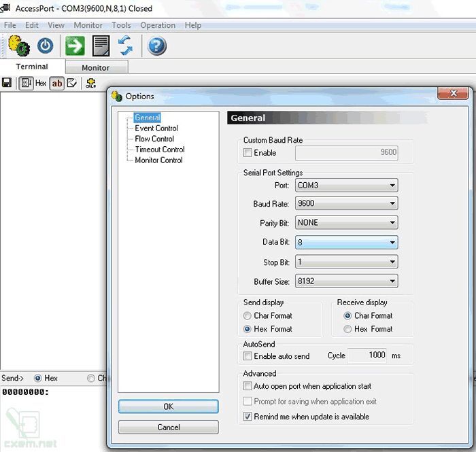The image size is (476, 452).
Task: Click the floppy disk save icon
Action: coord(7,82)
